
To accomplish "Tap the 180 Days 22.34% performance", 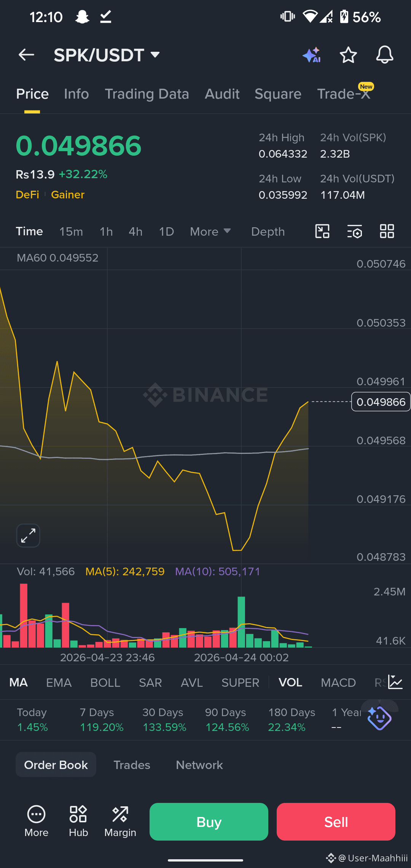I will pos(292,720).
